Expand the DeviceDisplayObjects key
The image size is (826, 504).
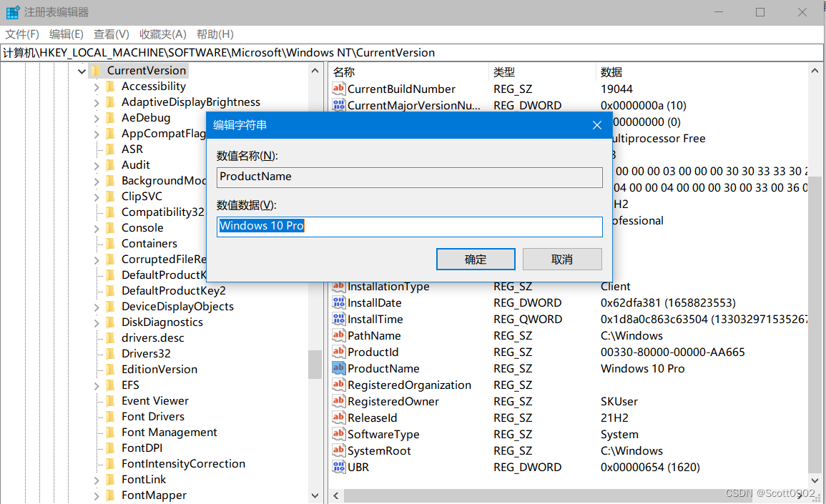97,307
